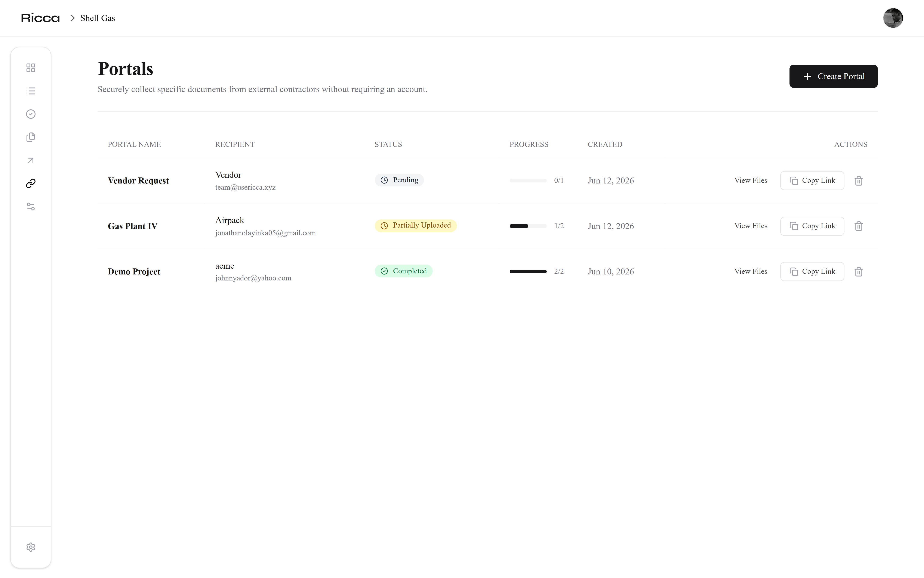Click the RECIPIENT column header

click(235, 144)
